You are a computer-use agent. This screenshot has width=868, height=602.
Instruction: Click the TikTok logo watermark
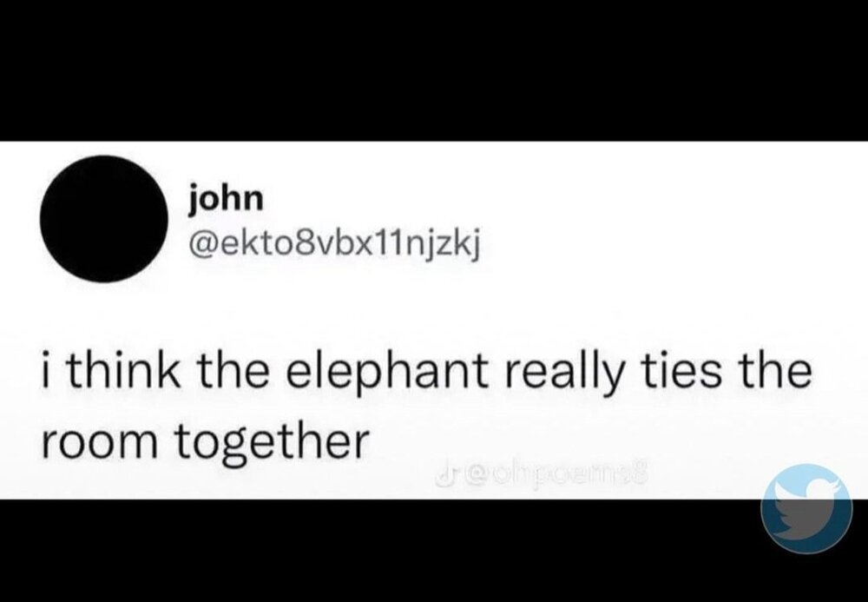pyautogui.click(x=443, y=473)
